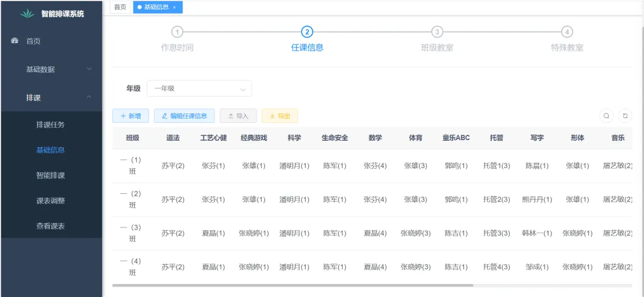The width and height of the screenshot is (644, 297).
Task: Click step 1 circle 作息时间
Action: (x=177, y=32)
